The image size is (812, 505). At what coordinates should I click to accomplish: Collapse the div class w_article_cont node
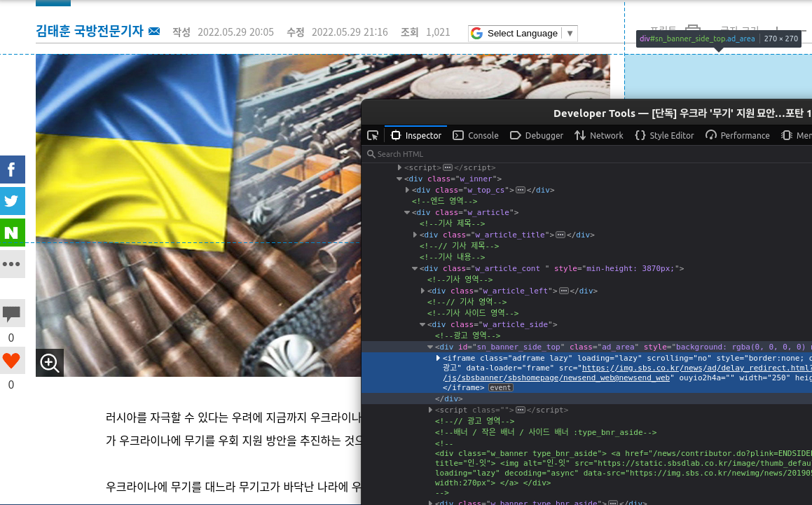tap(415, 268)
